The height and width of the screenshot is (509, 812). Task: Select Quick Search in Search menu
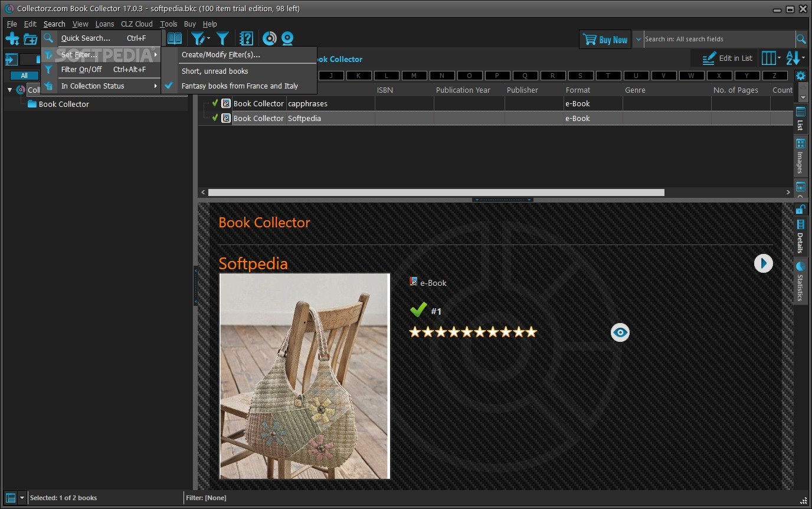[102, 38]
